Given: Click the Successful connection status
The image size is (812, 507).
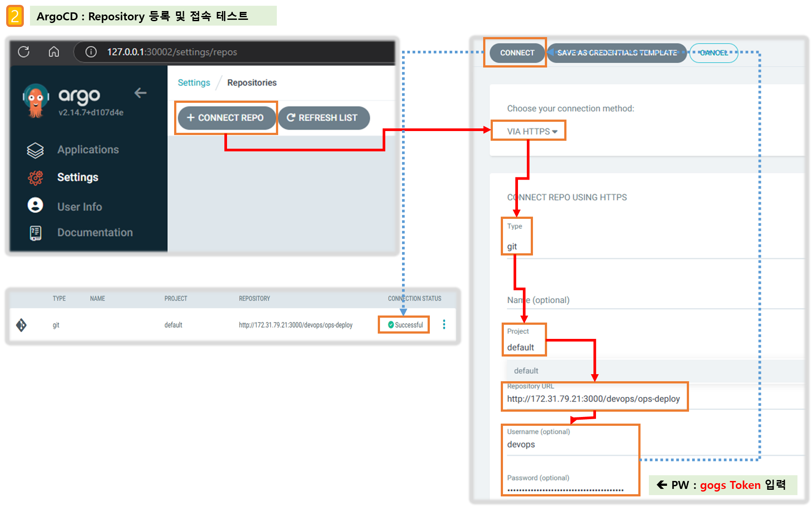Looking at the screenshot, I should [405, 325].
